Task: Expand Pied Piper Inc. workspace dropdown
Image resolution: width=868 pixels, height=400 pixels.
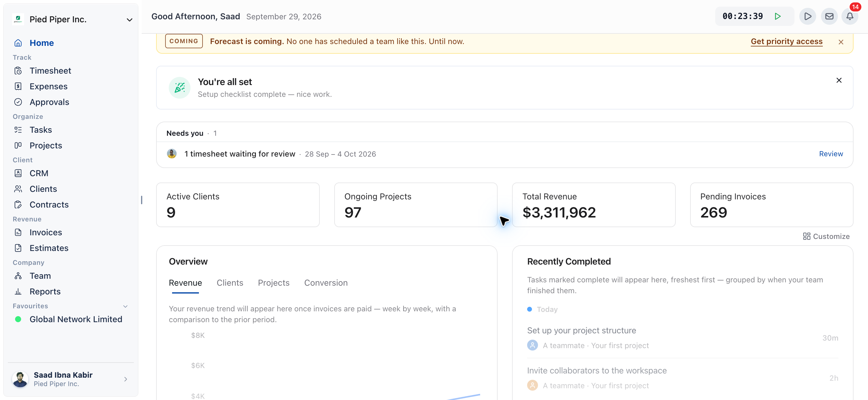Action: point(129,20)
